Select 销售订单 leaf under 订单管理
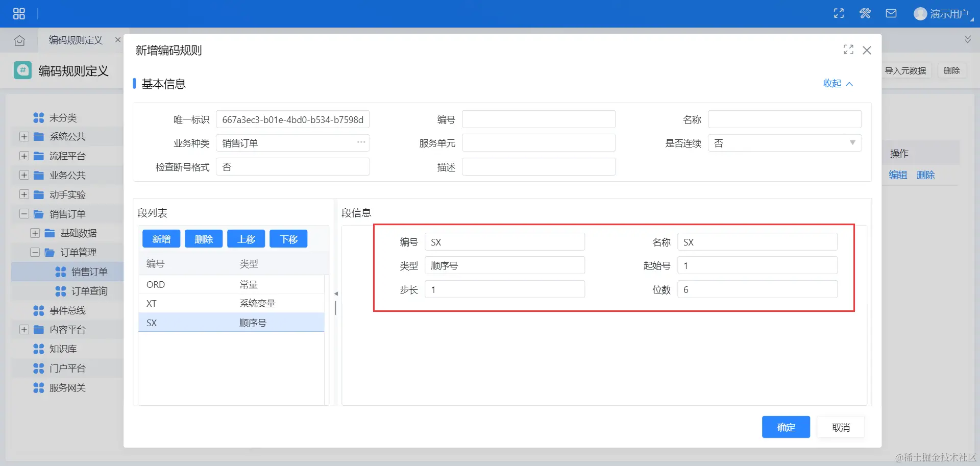 point(89,272)
